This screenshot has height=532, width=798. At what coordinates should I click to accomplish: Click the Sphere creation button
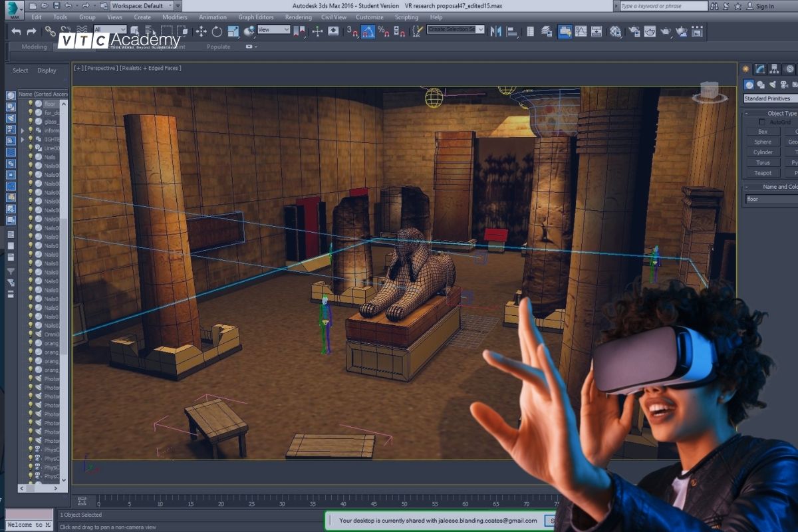pos(762,141)
